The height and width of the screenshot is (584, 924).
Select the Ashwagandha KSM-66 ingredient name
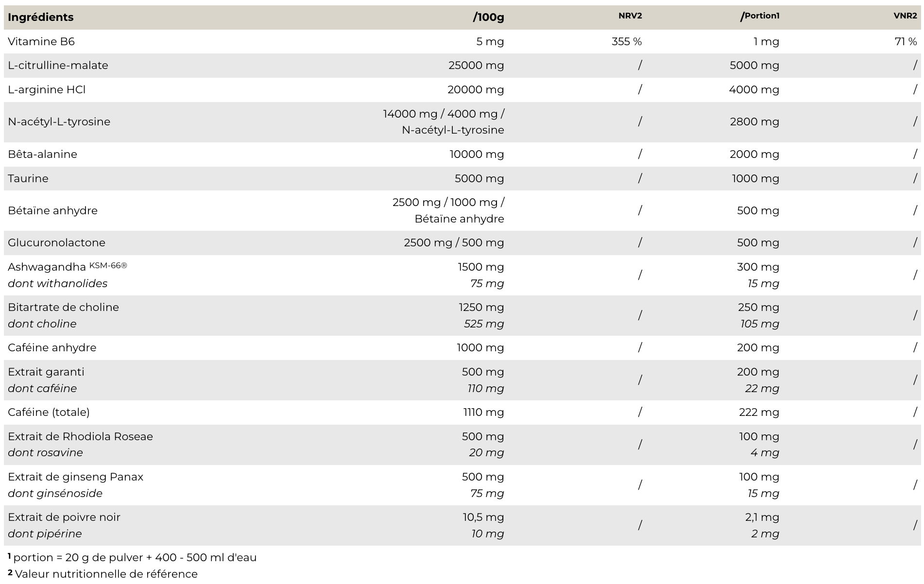[x=67, y=267]
